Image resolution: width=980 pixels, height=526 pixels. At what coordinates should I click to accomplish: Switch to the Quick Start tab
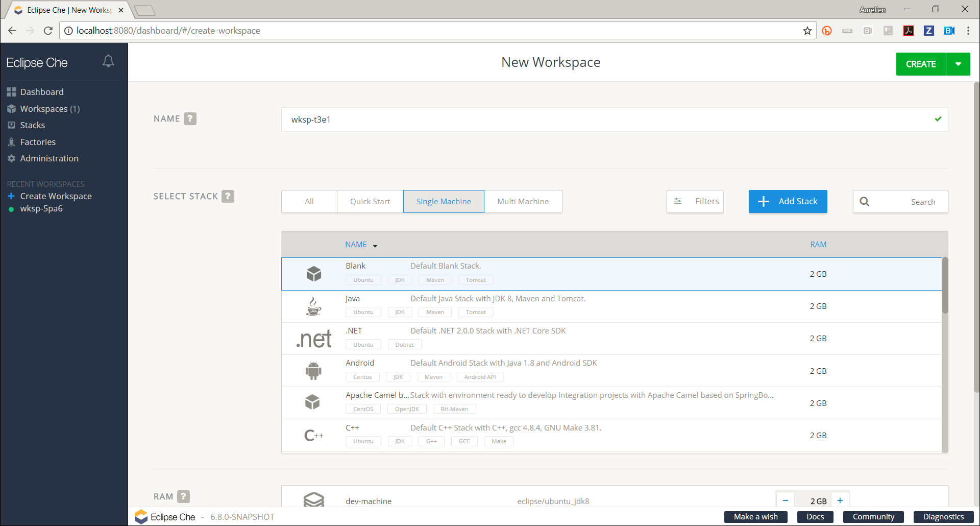(x=370, y=202)
